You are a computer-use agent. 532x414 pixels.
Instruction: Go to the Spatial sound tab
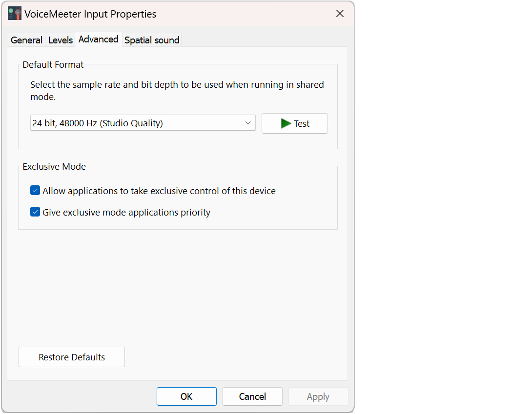click(152, 40)
